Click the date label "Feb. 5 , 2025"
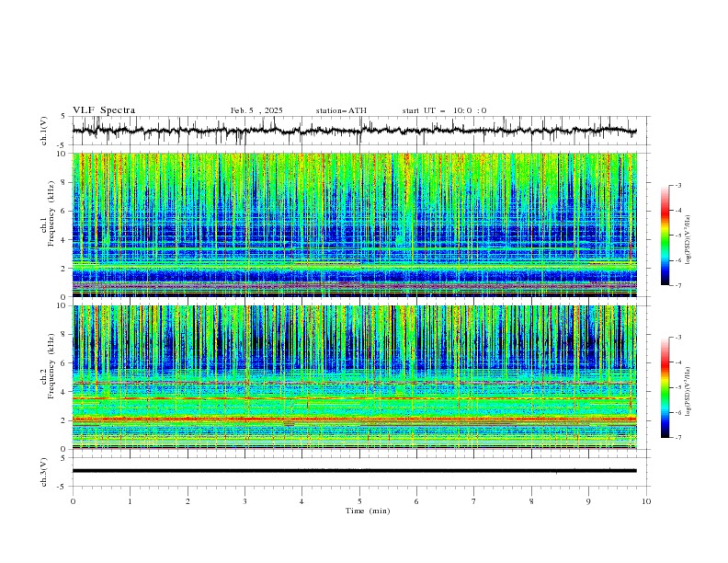This screenshot has width=728, height=563. click(x=256, y=110)
